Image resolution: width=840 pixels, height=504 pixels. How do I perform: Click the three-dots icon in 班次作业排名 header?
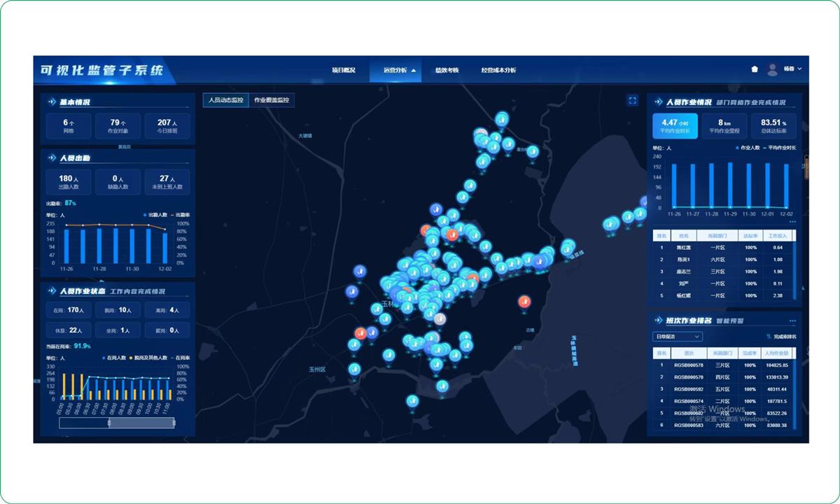[792, 321]
